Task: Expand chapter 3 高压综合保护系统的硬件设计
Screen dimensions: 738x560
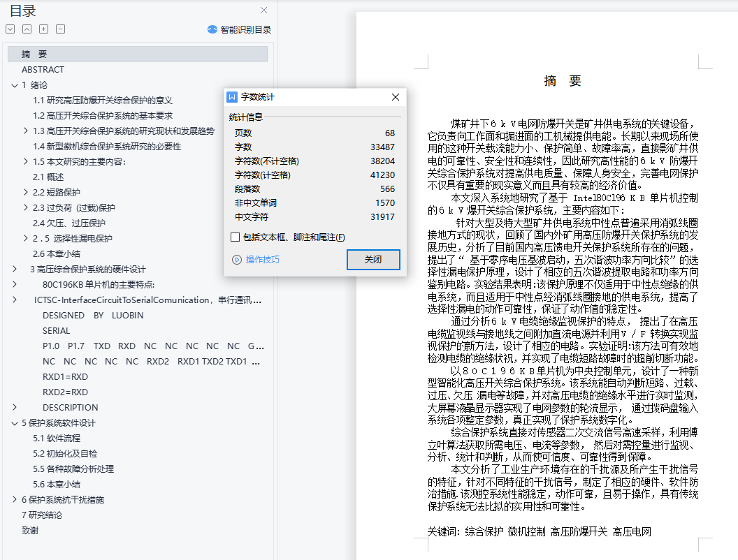Action: [15, 269]
